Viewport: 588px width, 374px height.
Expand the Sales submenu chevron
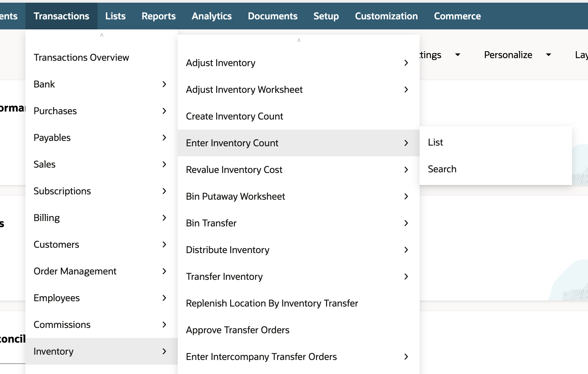(x=164, y=164)
